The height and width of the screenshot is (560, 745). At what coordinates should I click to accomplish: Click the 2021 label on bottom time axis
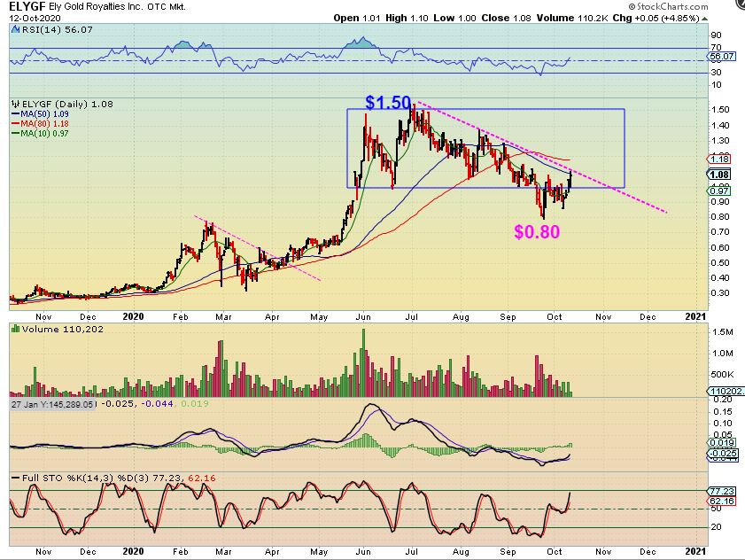[x=695, y=551]
